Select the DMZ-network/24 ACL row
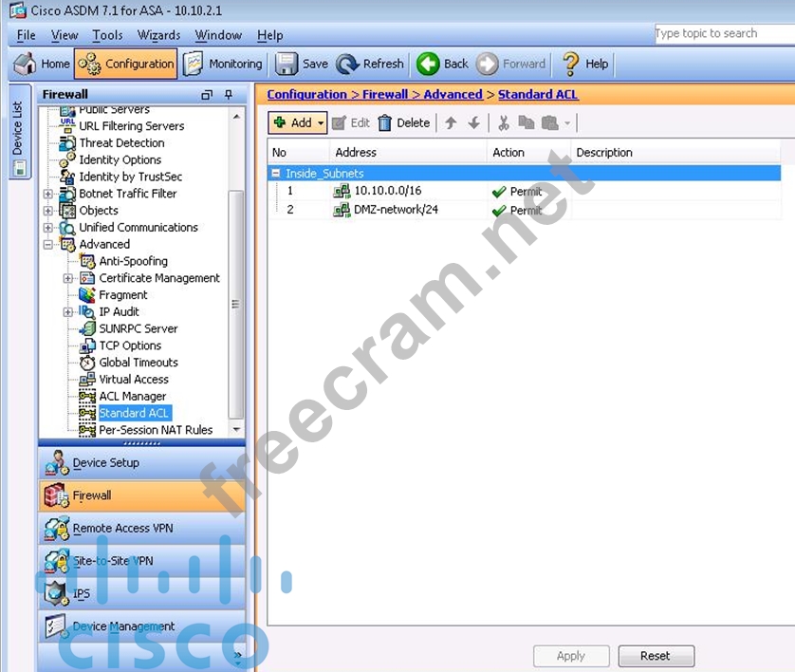This screenshot has height=672, width=795. click(387, 209)
